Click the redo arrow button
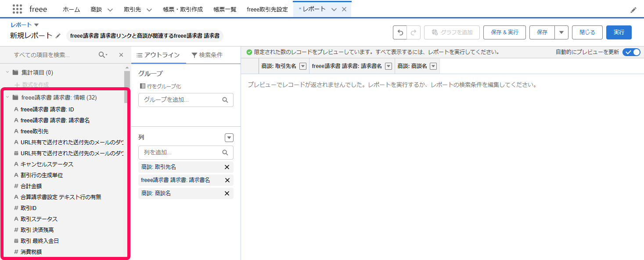This screenshot has height=260, width=644. [x=414, y=32]
